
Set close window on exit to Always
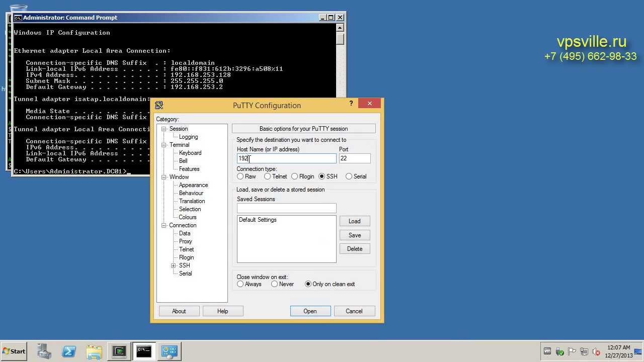click(240, 284)
